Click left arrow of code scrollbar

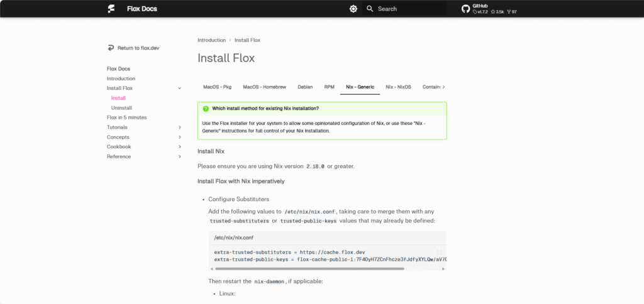point(212,269)
